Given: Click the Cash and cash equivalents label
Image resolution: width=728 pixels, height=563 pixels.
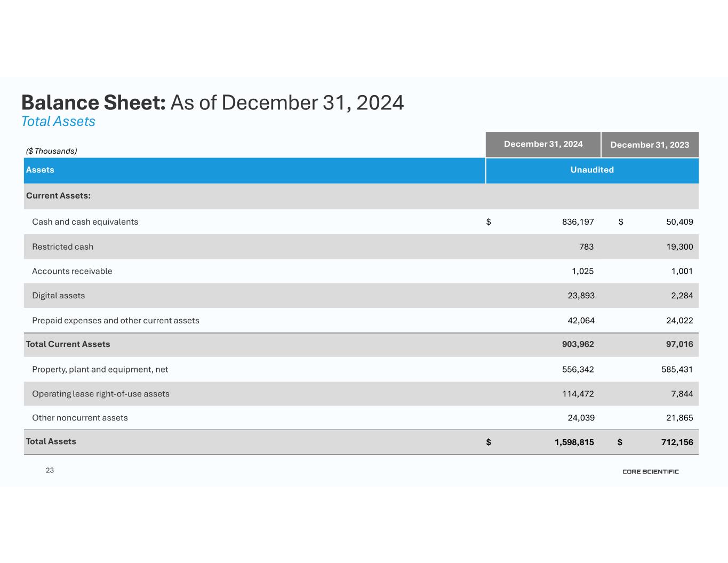Looking at the screenshot, I should (85, 222).
